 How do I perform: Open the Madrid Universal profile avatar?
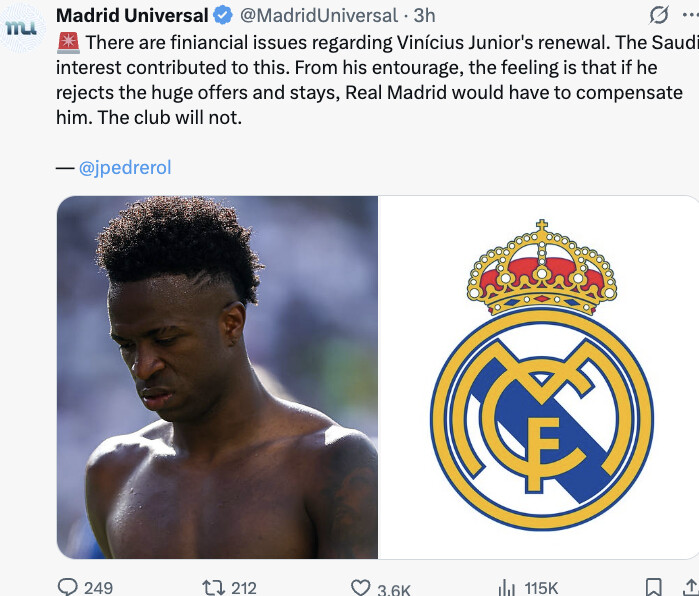click(21, 28)
